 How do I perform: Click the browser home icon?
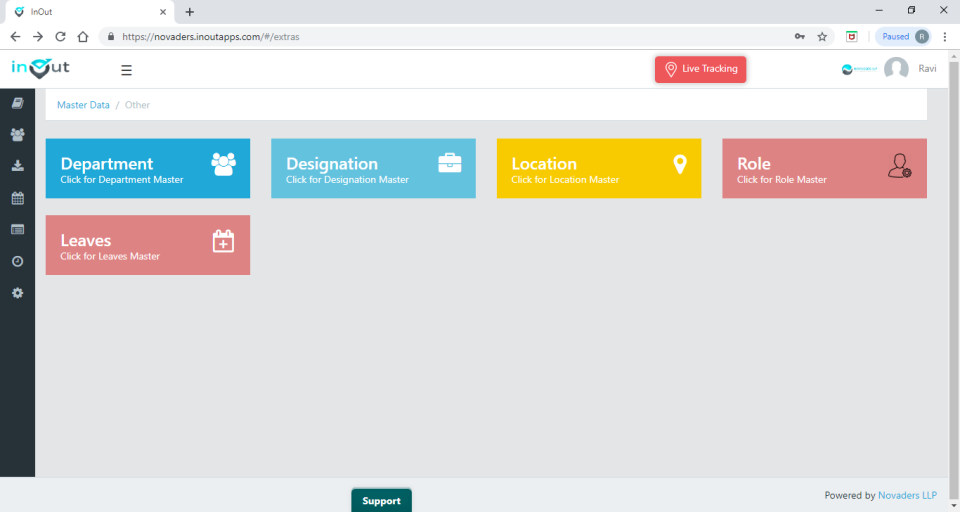pyautogui.click(x=83, y=37)
